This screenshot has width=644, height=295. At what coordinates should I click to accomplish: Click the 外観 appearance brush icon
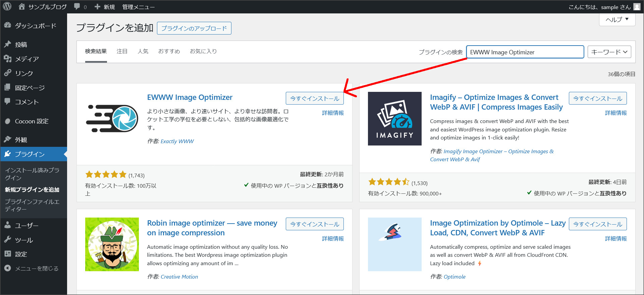[7, 139]
